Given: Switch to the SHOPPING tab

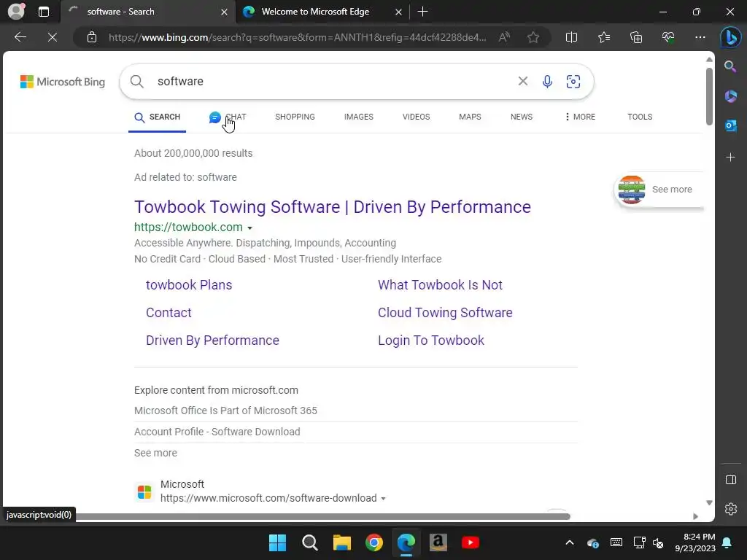Looking at the screenshot, I should (x=295, y=117).
